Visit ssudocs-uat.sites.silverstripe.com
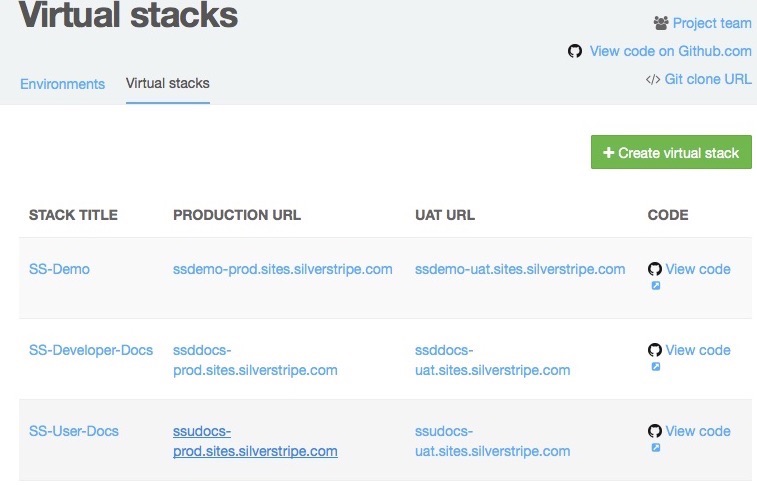This screenshot has width=757, height=486. (x=492, y=441)
